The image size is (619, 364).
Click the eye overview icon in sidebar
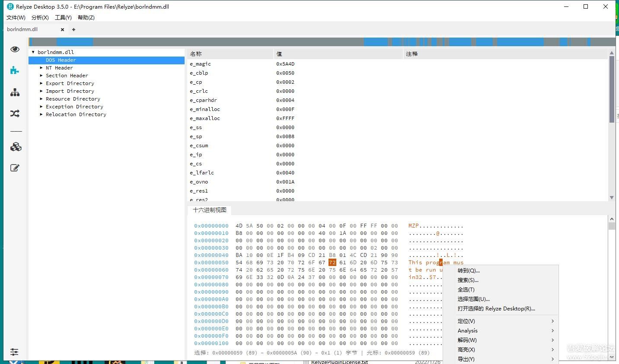pos(15,49)
